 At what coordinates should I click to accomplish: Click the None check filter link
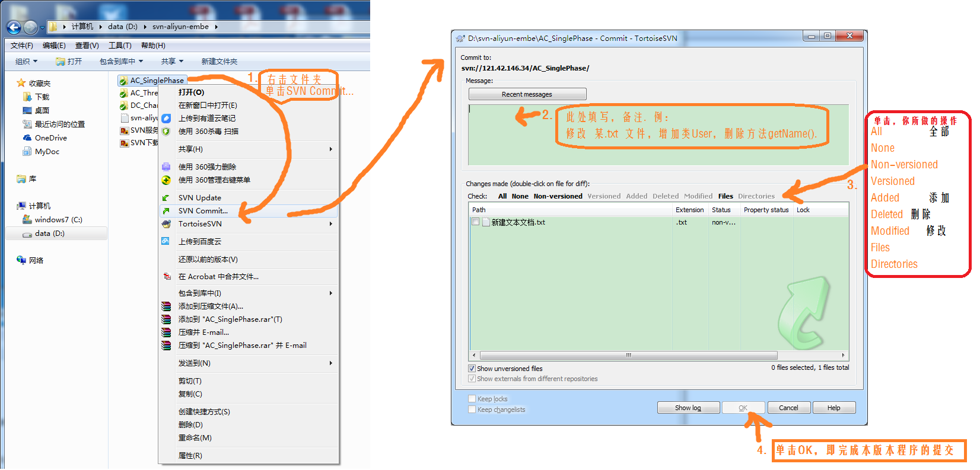pos(520,196)
